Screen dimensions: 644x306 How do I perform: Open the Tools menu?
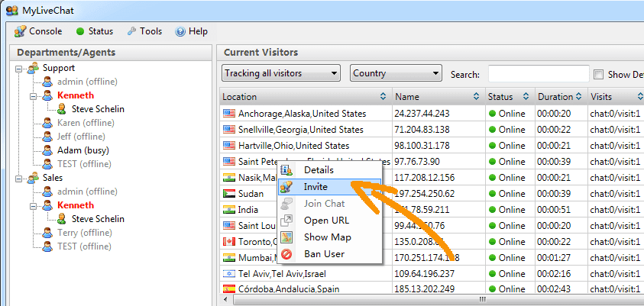[144, 31]
